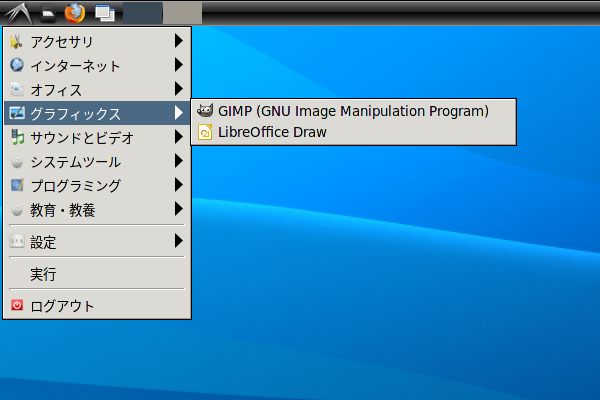Viewport: 600px width, 400px height.
Task: Switch to the second workspace in pager
Action: coord(183,13)
